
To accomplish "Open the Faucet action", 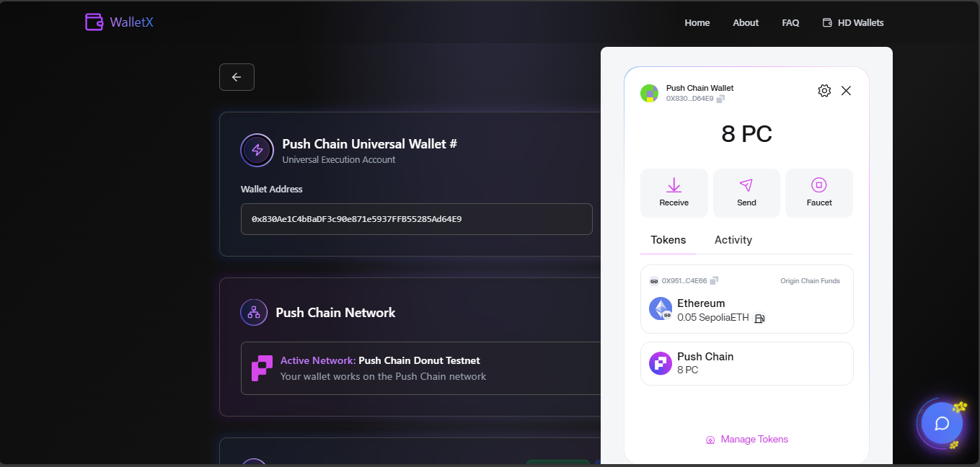I will point(819,192).
